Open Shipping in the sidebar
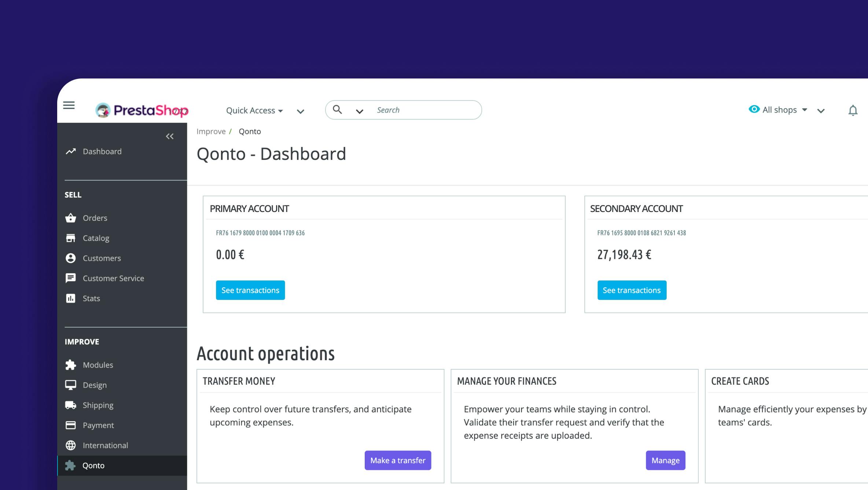Image resolution: width=868 pixels, height=490 pixels. tap(98, 405)
